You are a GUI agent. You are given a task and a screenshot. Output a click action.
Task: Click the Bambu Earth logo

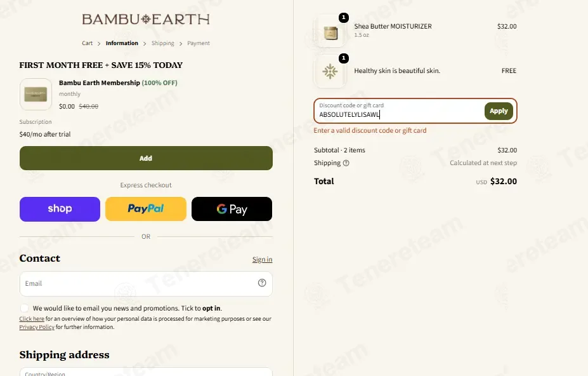(x=145, y=19)
